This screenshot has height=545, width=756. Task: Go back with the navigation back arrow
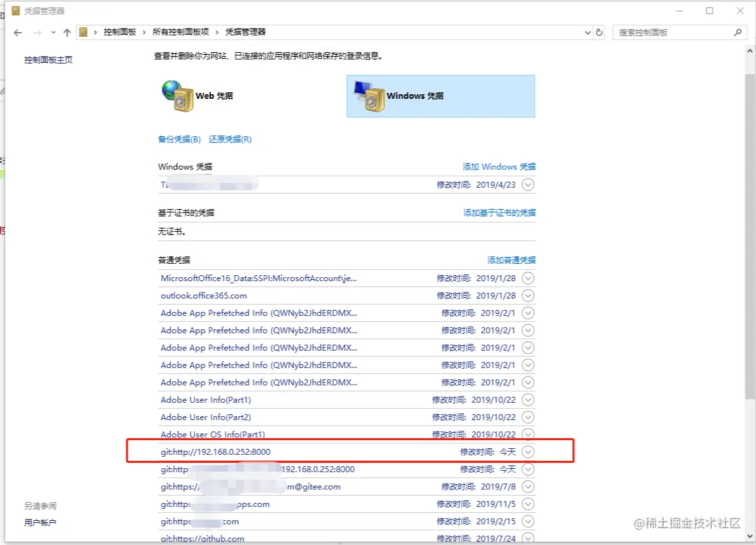click(18, 33)
